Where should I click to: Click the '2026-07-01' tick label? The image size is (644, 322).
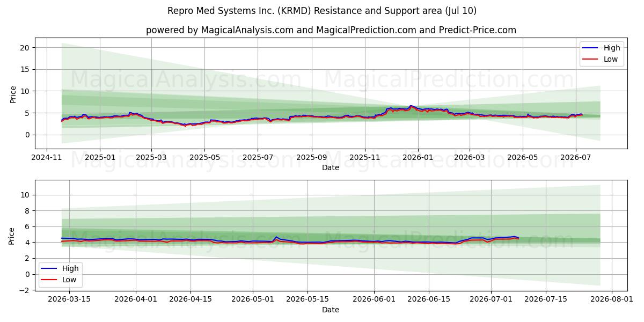(x=491, y=299)
